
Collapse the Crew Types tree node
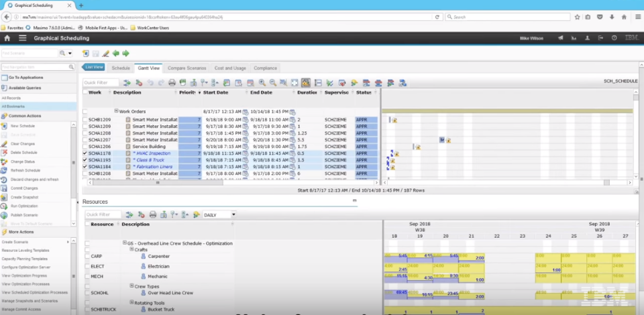(x=132, y=286)
